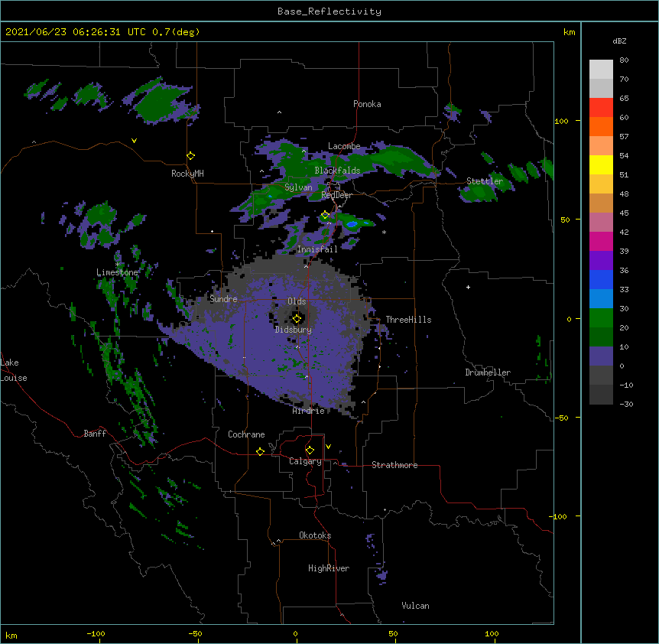Click the Ponoka city label
This screenshot has width=659, height=644.
point(367,104)
